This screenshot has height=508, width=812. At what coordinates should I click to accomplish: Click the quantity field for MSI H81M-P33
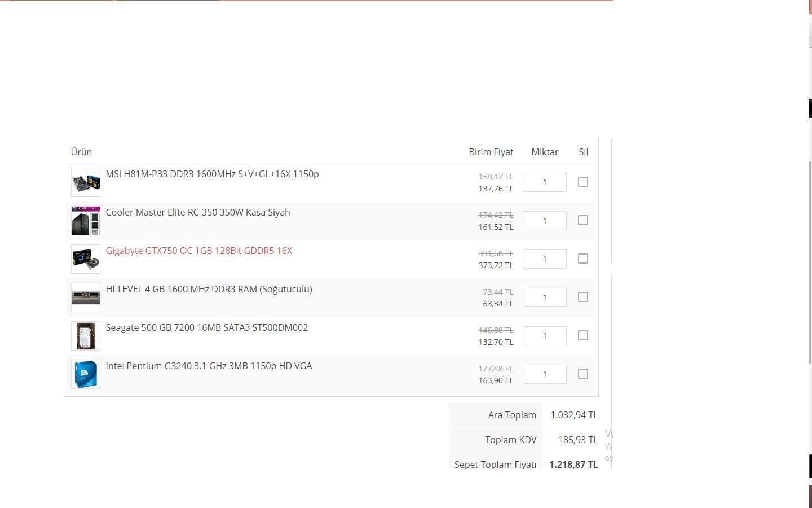click(545, 182)
